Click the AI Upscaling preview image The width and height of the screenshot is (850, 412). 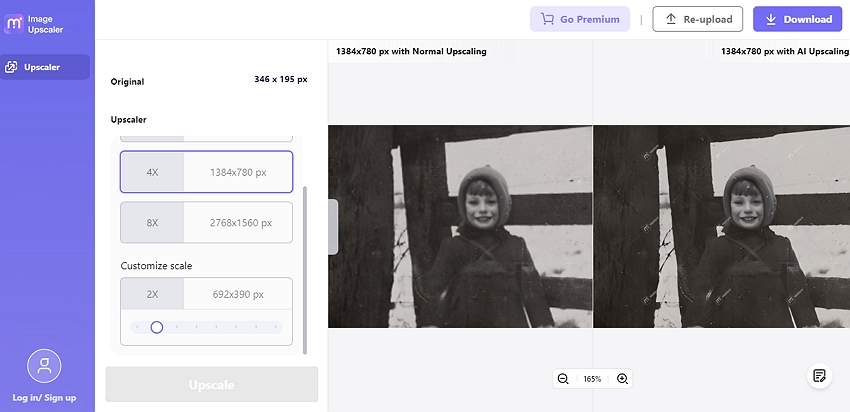[721, 226]
